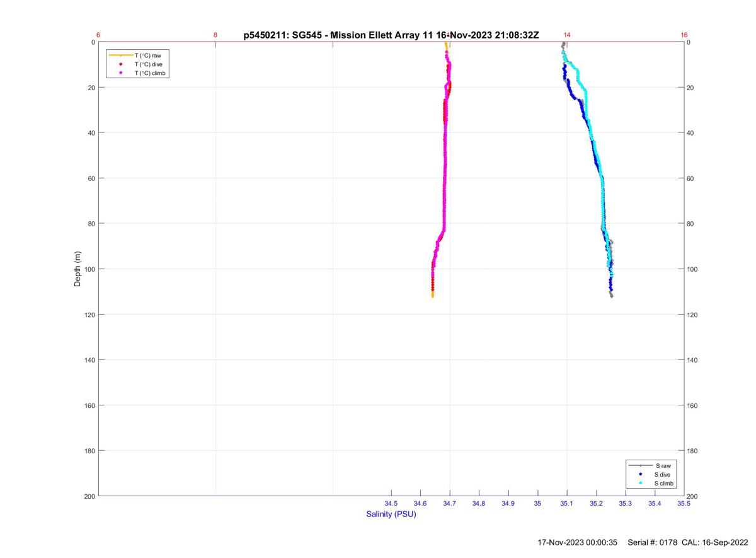756x558 pixels.
Task: Click the salinity tick label '34.8'
Action: (479, 504)
